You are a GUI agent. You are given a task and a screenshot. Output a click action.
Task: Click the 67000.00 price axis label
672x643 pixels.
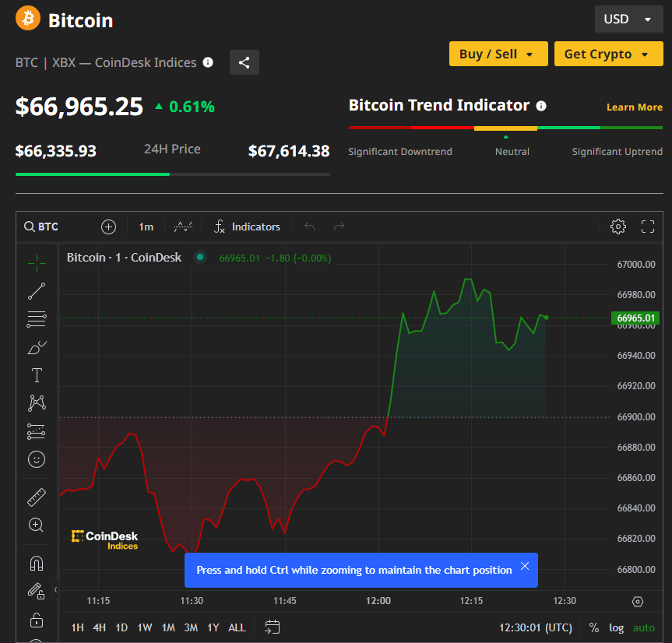click(x=636, y=265)
